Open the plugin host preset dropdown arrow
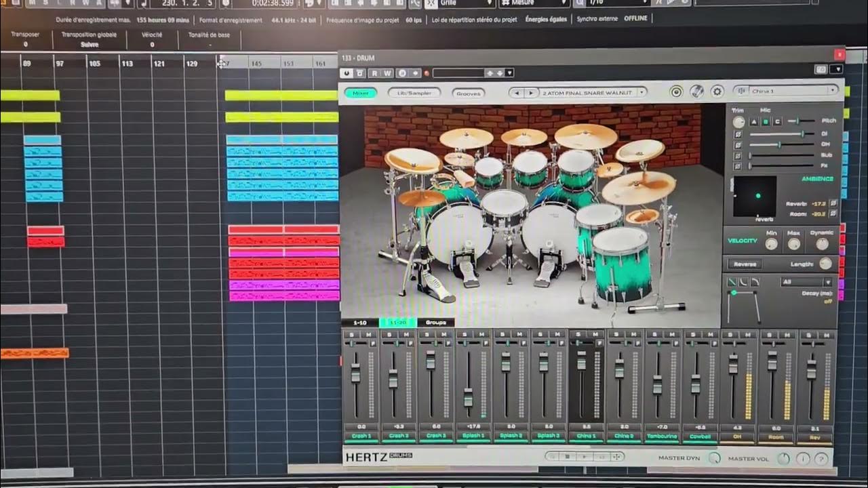 tap(509, 73)
